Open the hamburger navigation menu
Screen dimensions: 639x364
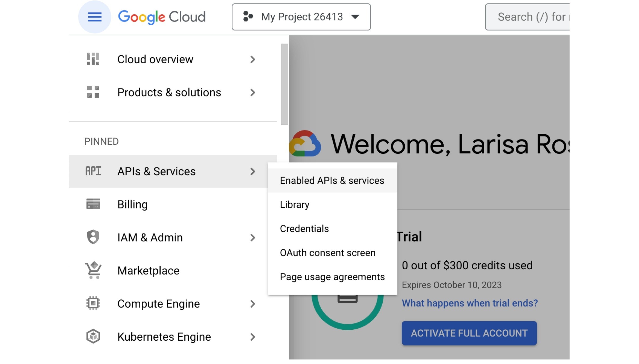pyautogui.click(x=95, y=17)
